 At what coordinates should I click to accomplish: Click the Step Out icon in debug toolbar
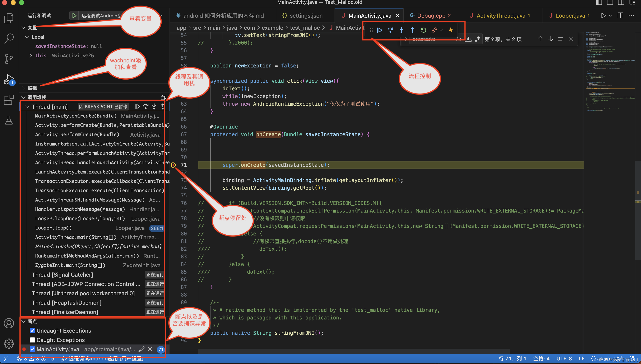click(412, 29)
